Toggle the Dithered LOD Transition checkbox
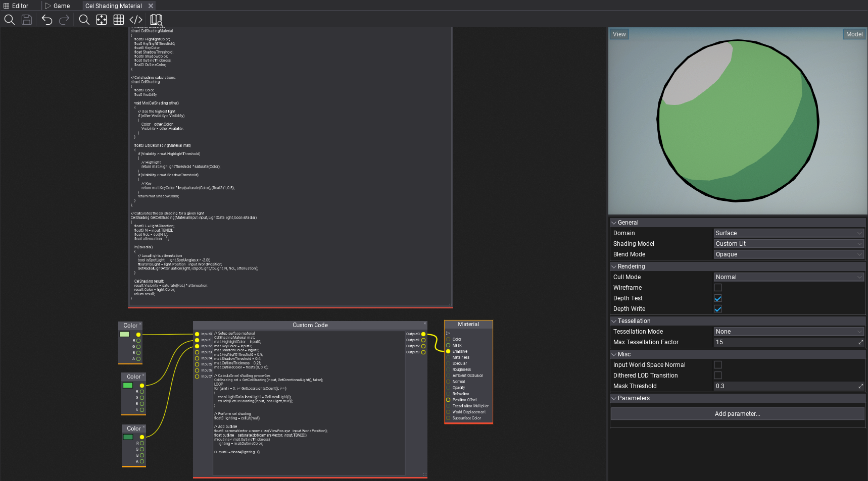868x481 pixels. coord(718,376)
